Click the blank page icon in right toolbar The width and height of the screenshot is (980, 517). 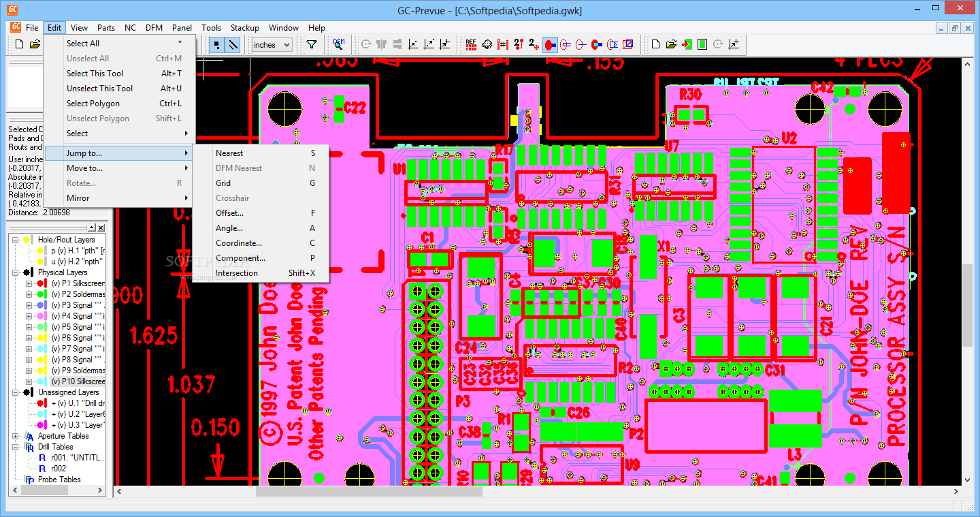point(655,44)
